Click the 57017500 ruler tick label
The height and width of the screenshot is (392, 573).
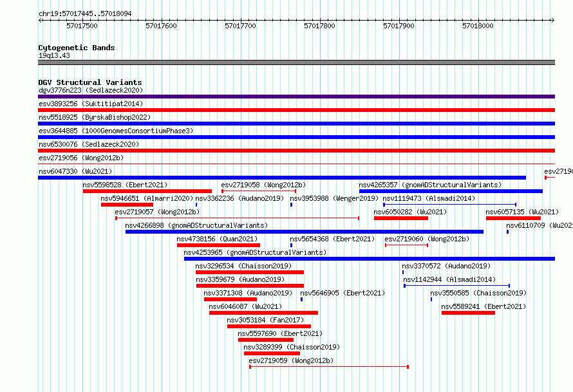pos(82,26)
